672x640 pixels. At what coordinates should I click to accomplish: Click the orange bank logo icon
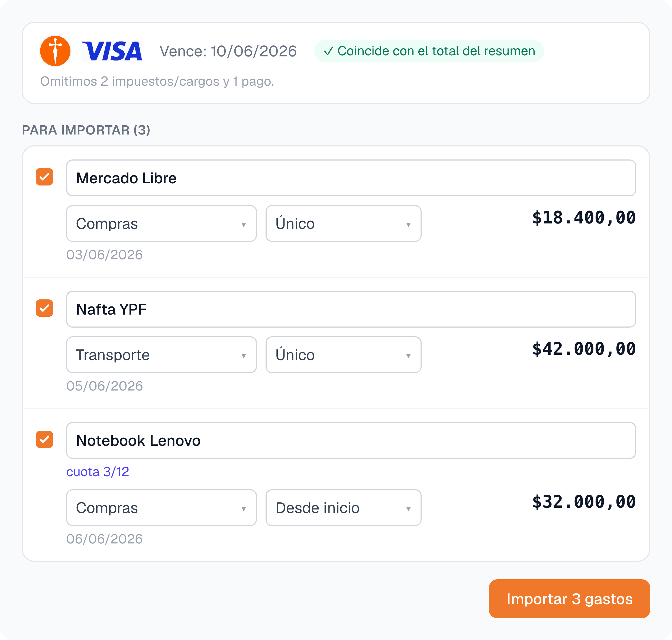[x=55, y=51]
